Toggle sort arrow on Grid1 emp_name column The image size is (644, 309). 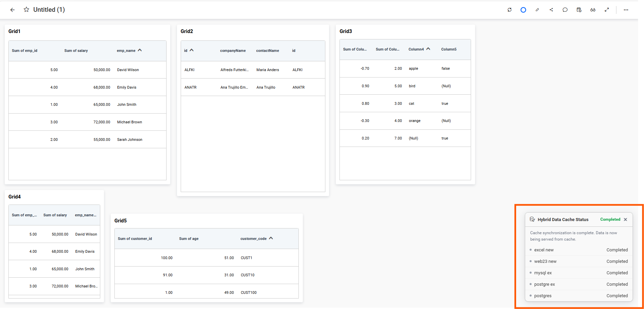coord(140,50)
